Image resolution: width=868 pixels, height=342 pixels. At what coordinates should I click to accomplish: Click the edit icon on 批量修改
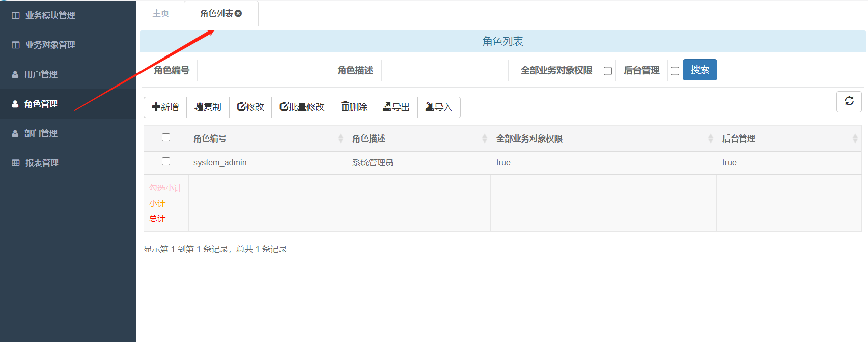[284, 107]
